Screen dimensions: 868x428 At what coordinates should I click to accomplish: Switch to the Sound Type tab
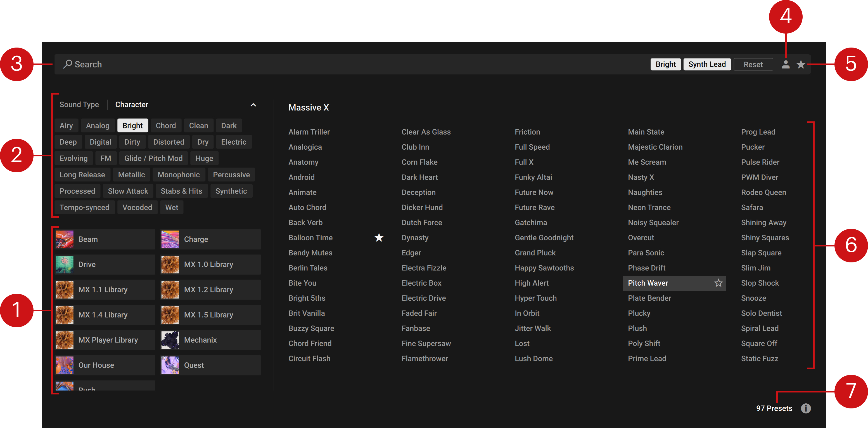[79, 105]
